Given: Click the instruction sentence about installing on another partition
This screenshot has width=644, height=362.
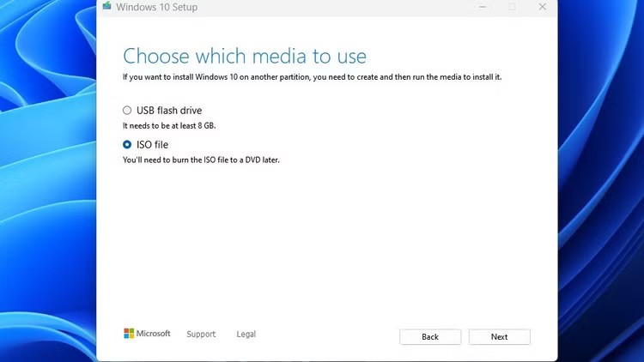Looking at the screenshot, I should pos(312,77).
